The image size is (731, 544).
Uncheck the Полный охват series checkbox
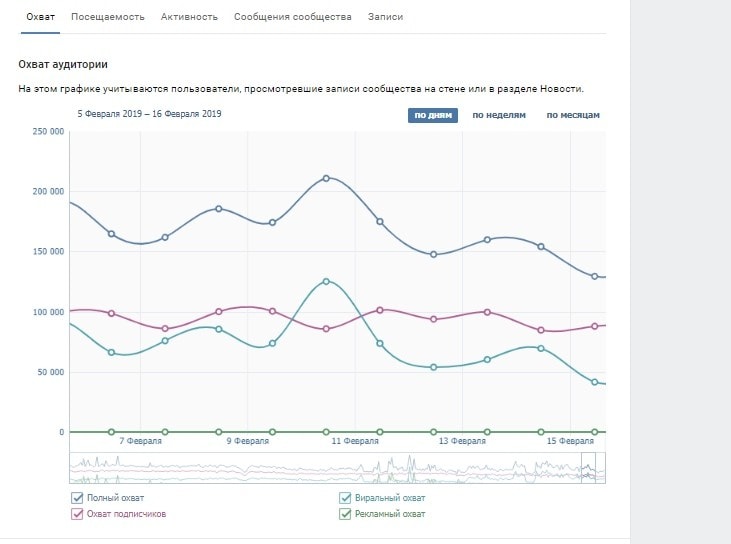coord(77,498)
